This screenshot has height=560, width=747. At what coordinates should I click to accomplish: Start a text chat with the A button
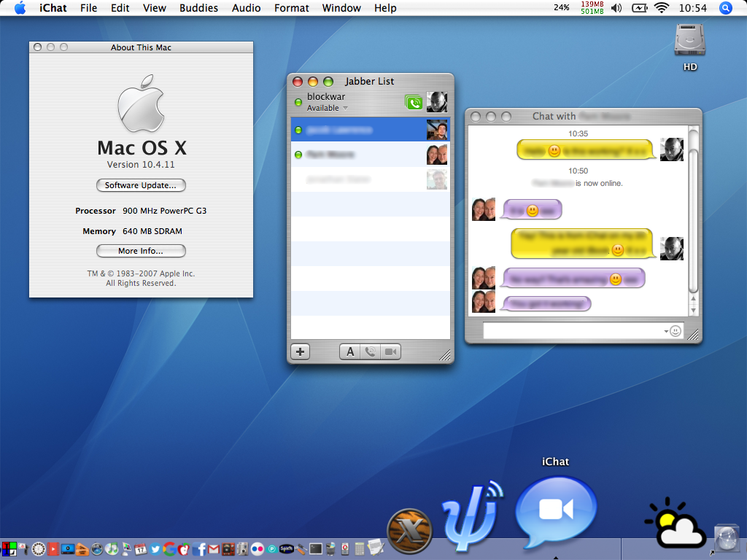coord(350,352)
